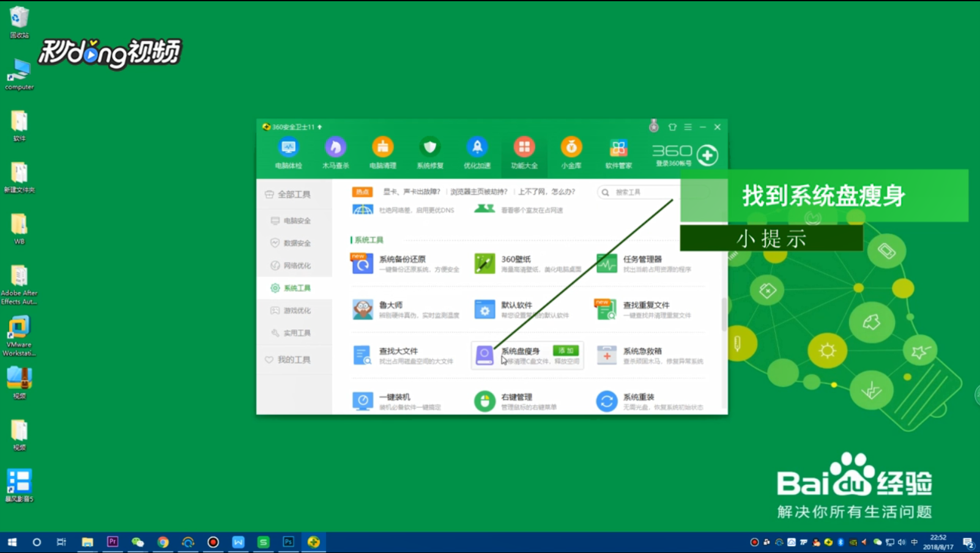
Task: Select 网络优化 category in sidebar
Action: point(294,265)
